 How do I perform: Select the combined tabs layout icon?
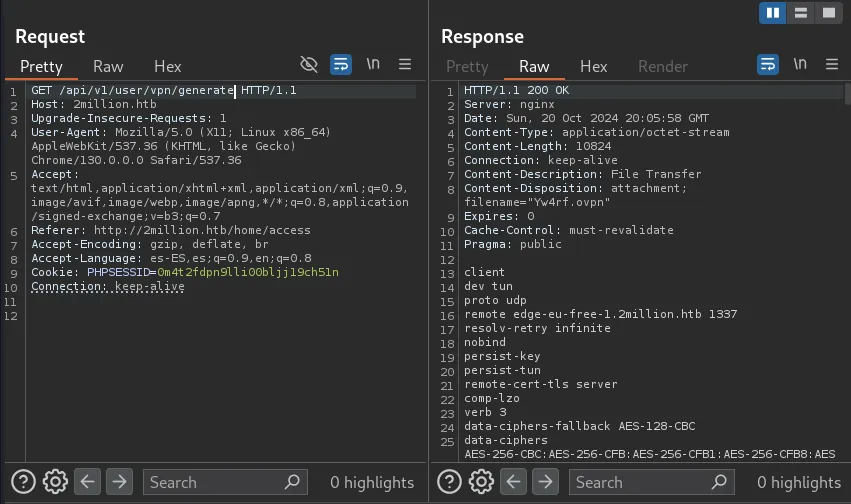click(828, 13)
